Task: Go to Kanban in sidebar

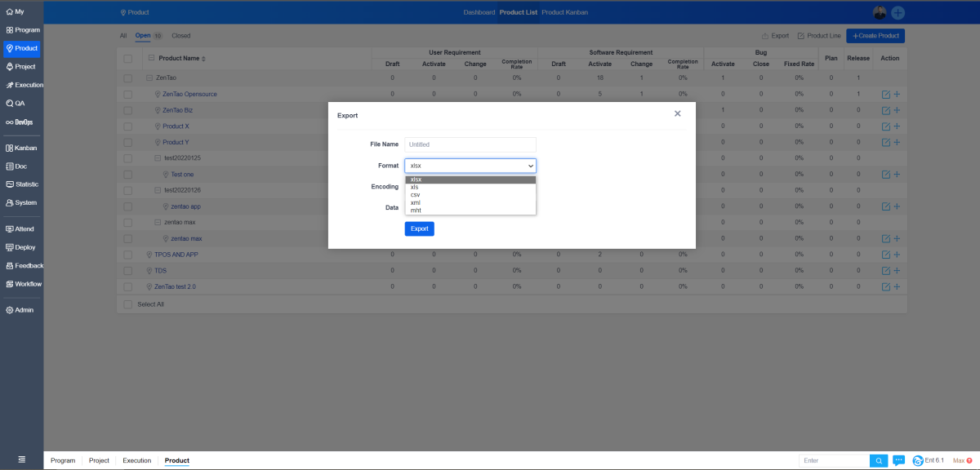Action: [21, 149]
